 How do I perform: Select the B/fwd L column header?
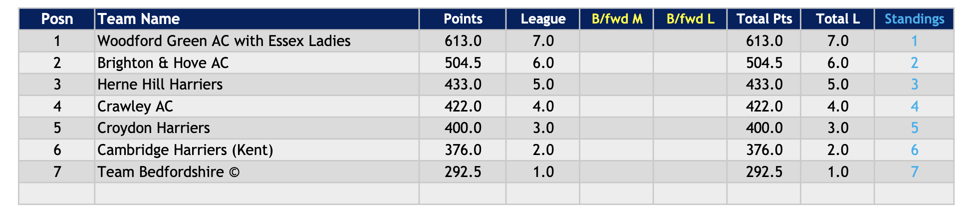[x=690, y=19]
